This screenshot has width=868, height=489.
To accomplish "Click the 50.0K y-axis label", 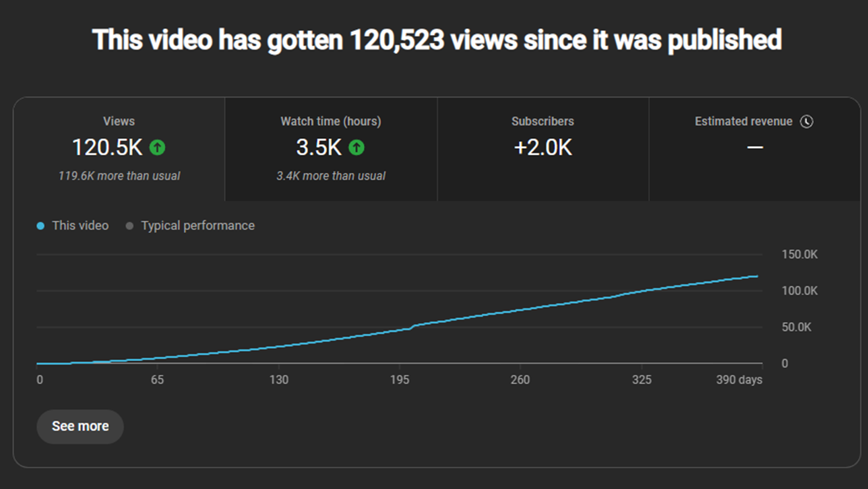I will 797,327.
